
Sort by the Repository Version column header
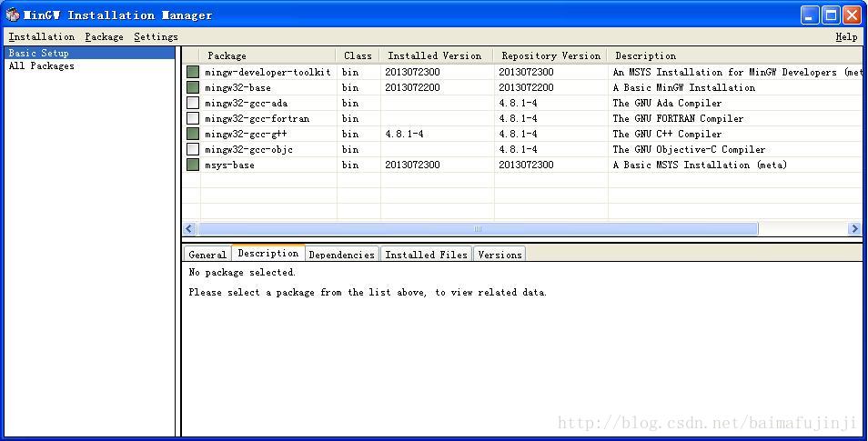(550, 55)
